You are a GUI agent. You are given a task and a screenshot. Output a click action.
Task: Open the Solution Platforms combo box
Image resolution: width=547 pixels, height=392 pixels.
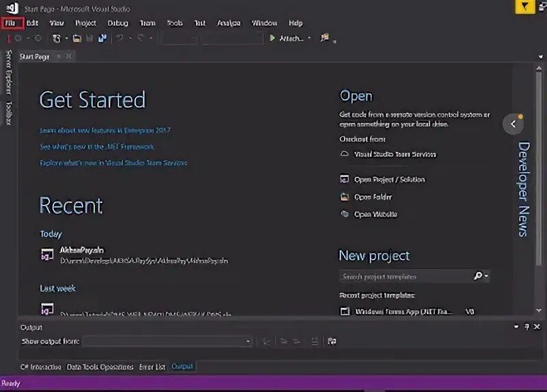232,38
